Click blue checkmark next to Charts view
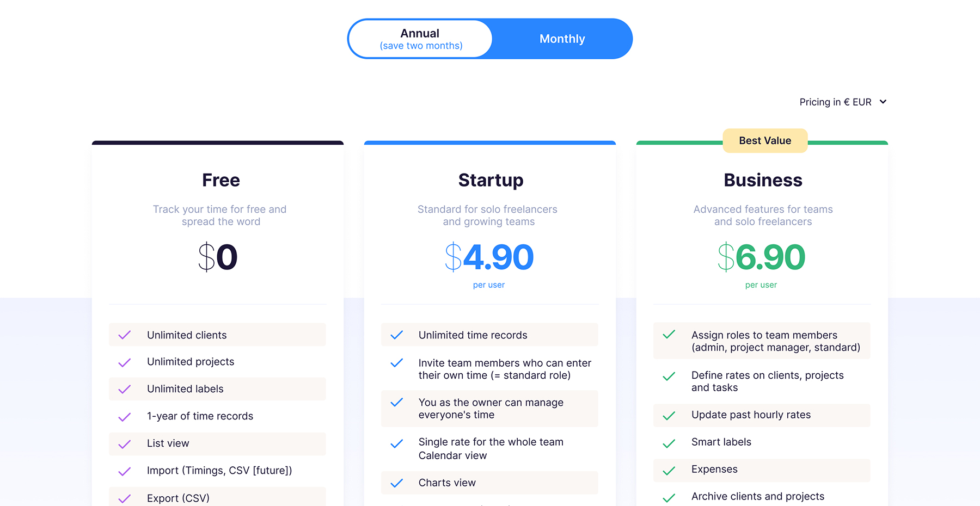Viewport: 980px width, 506px height. click(397, 483)
